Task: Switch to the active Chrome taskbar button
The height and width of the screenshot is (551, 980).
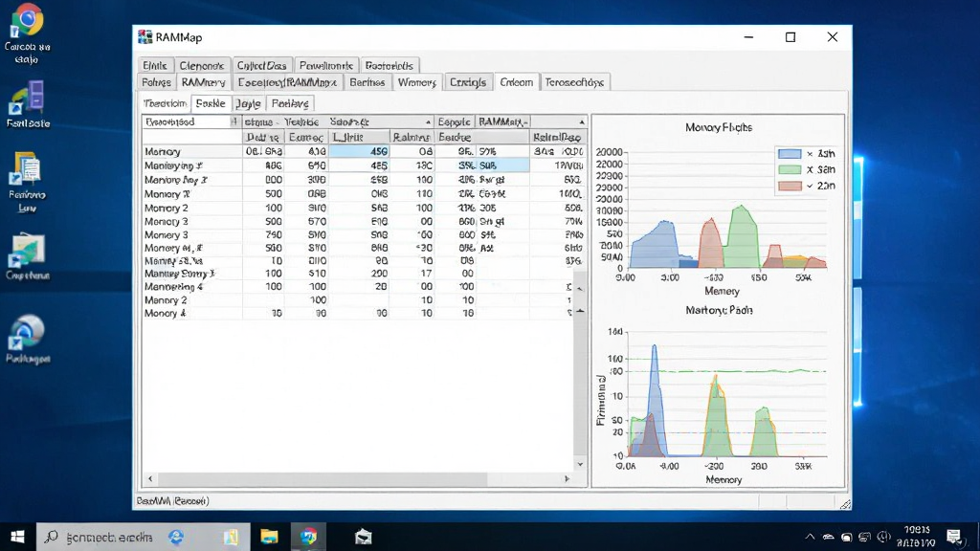Action: pyautogui.click(x=308, y=537)
